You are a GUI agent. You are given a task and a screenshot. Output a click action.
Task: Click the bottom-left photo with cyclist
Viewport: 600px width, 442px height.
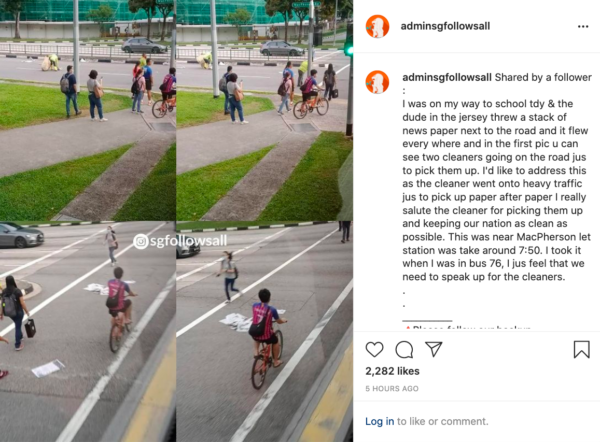(x=88, y=331)
